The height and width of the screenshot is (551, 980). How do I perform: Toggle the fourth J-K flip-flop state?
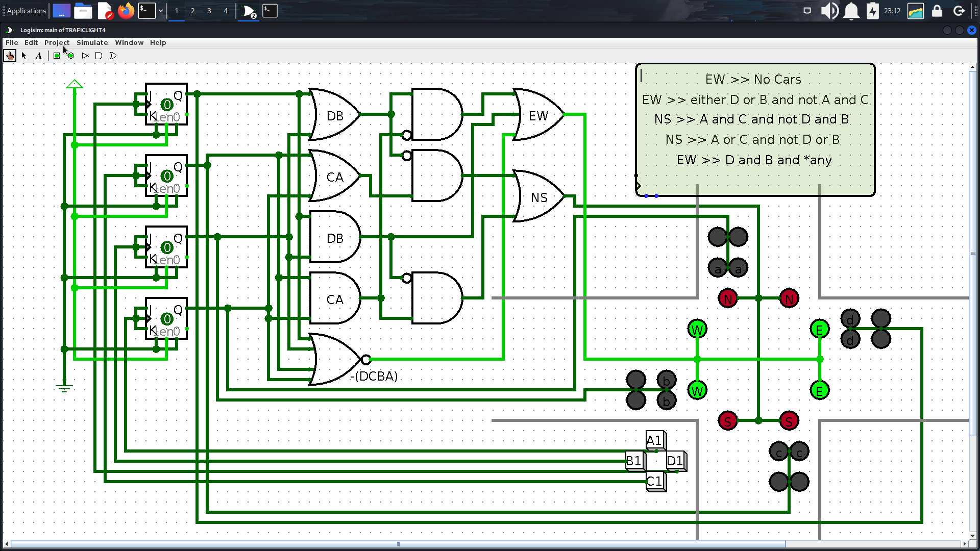[x=167, y=319]
